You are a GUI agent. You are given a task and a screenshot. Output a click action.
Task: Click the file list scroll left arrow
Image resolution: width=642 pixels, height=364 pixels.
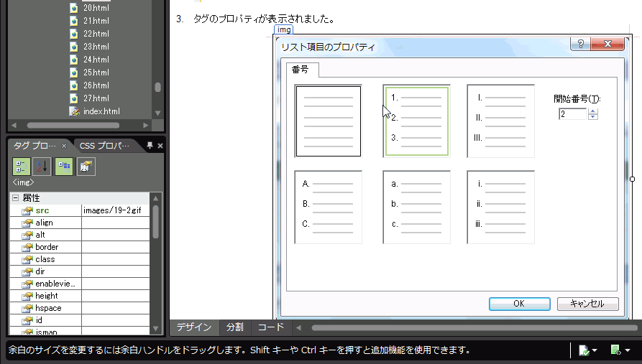point(14,125)
